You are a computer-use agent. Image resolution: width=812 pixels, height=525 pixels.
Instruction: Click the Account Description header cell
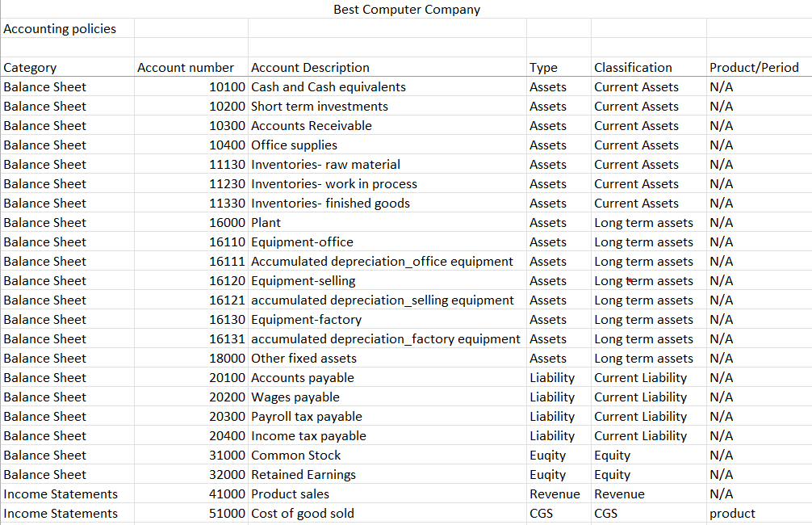click(387, 67)
